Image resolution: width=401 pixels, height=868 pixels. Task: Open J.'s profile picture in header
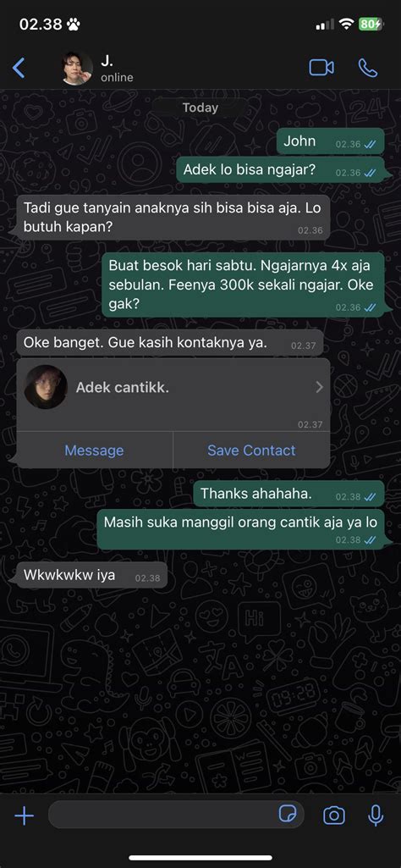(x=76, y=68)
